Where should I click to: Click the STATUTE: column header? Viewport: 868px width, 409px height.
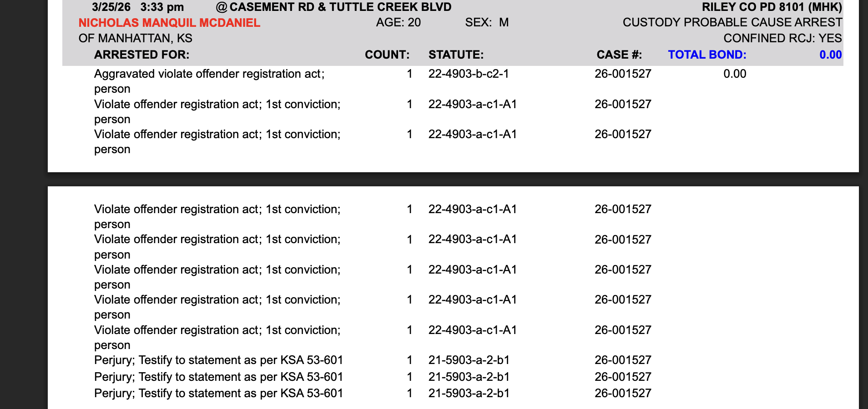click(456, 55)
